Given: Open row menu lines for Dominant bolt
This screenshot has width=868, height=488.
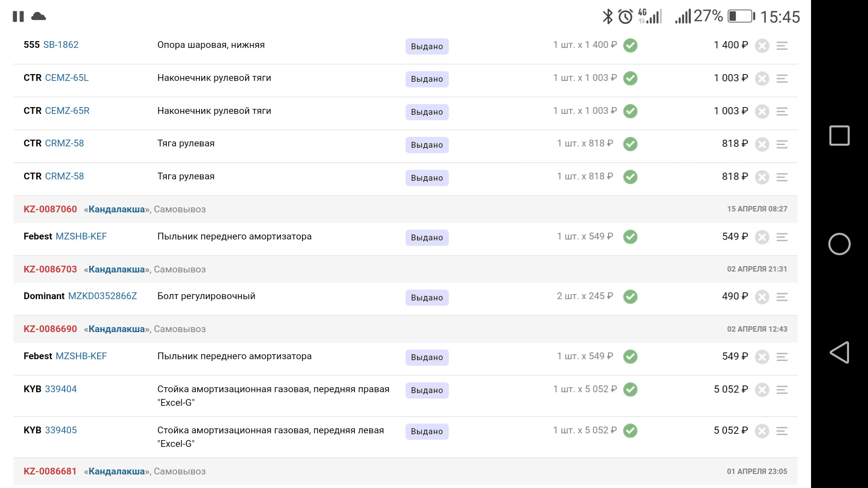Looking at the screenshot, I should 782,297.
